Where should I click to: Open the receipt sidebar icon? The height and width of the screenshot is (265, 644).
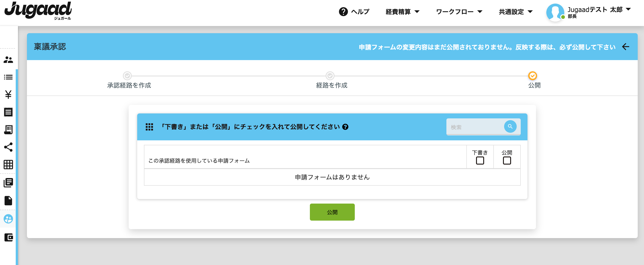(x=8, y=112)
